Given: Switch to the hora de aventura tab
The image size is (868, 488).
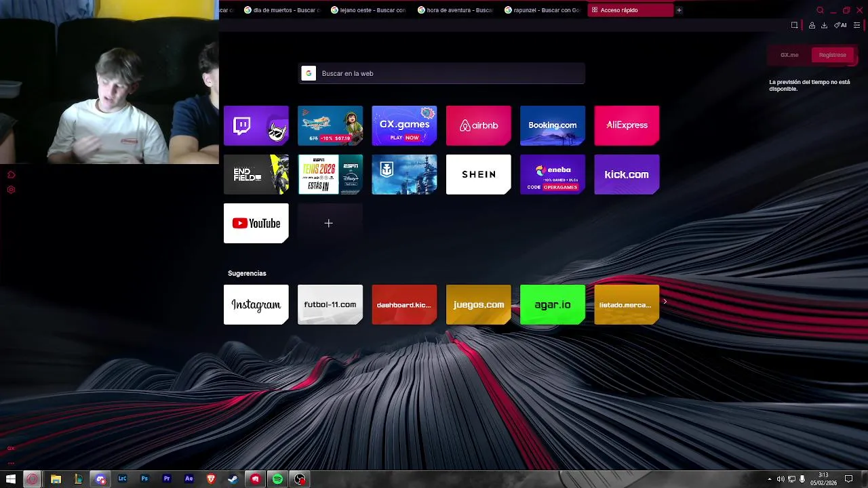Looking at the screenshot, I should [x=455, y=10].
